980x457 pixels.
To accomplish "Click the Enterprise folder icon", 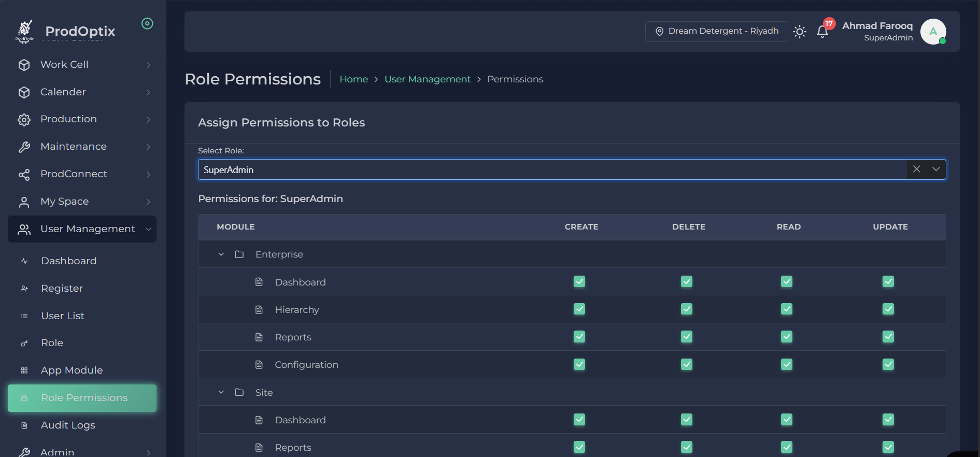I will tap(239, 254).
